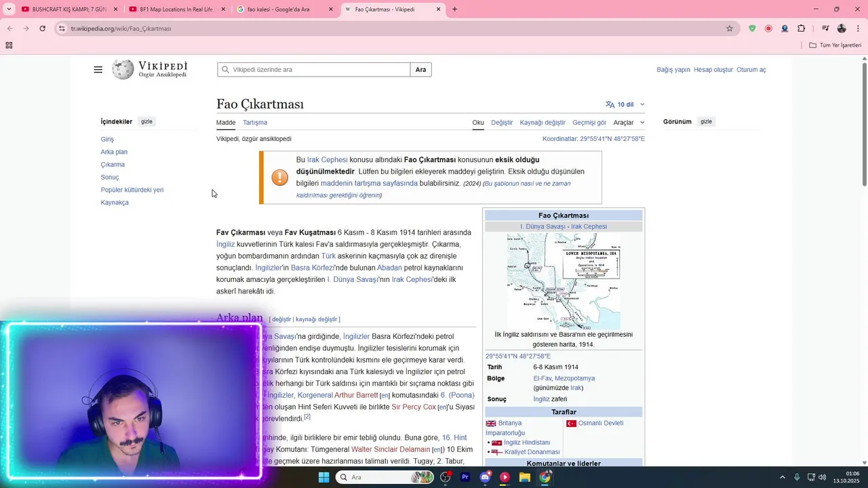Open Kaynağı değiştir source edit tab
The image size is (868, 488).
pyautogui.click(x=542, y=123)
